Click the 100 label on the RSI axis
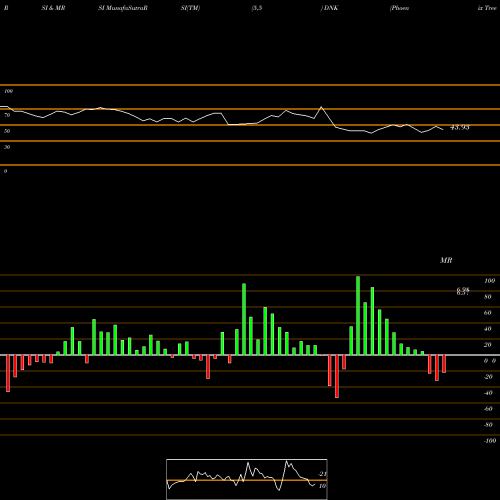The width and height of the screenshot is (500, 500). point(8,91)
